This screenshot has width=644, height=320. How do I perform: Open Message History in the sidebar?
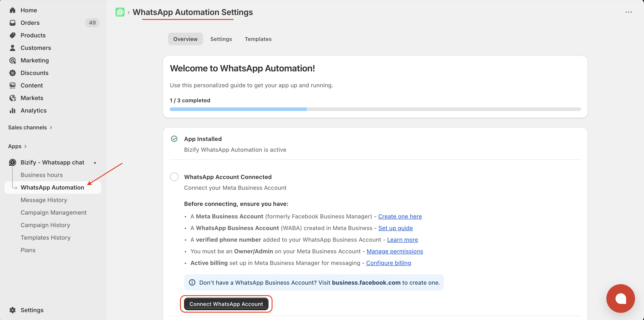[x=44, y=200]
